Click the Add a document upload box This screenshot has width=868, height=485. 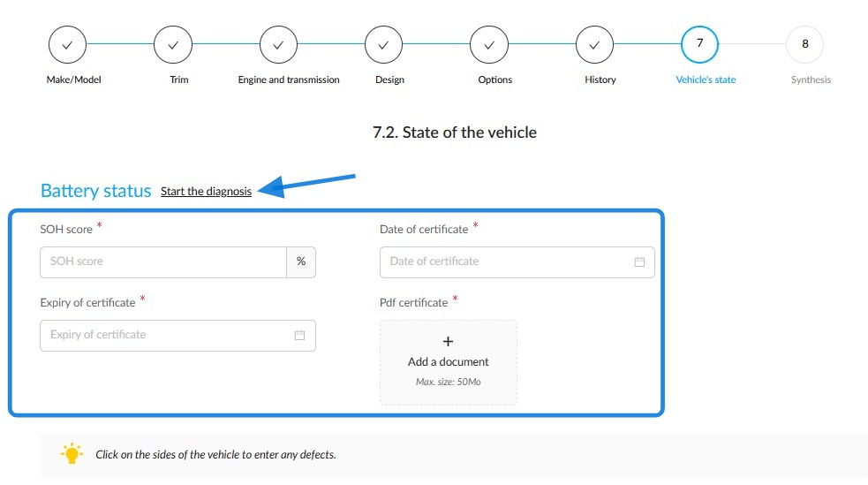tap(449, 362)
